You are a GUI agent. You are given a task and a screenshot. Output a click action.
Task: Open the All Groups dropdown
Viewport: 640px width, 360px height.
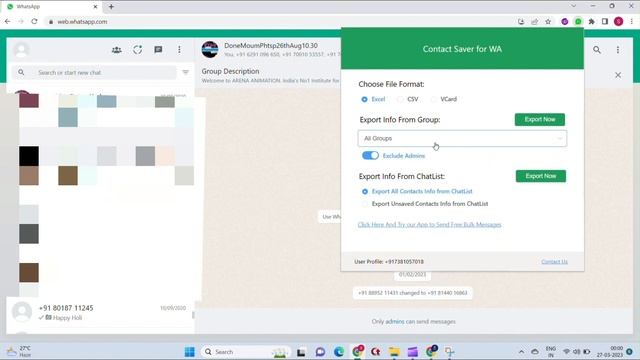pos(462,138)
